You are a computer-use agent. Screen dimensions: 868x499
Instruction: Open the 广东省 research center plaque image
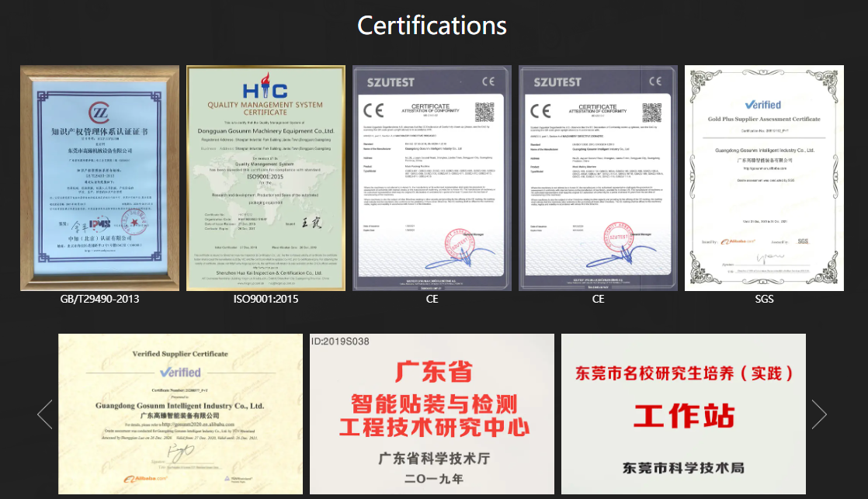432,414
